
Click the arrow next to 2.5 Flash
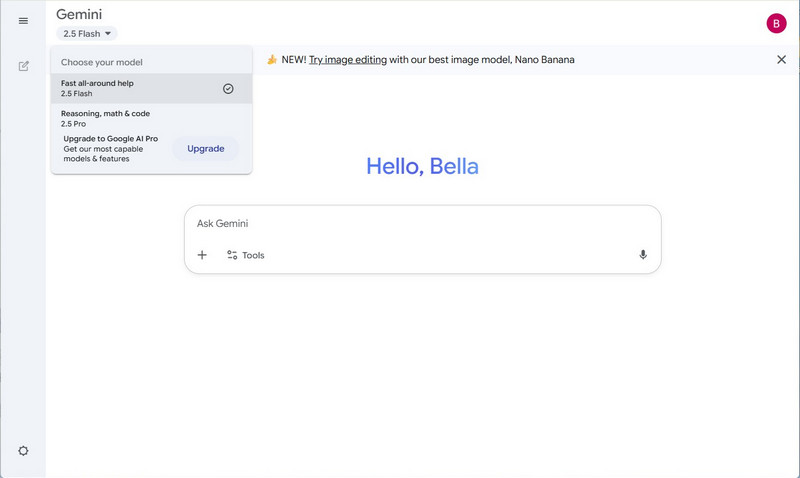pos(108,34)
